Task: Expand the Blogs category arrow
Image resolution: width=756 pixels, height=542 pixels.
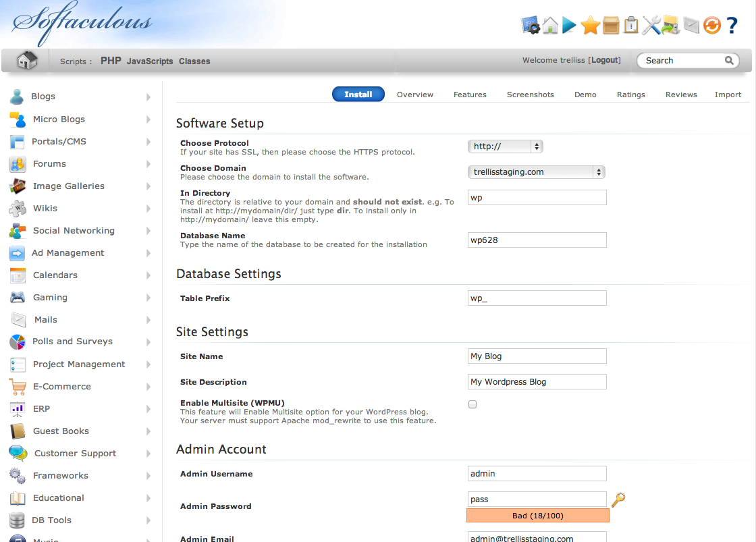Action: pos(148,97)
